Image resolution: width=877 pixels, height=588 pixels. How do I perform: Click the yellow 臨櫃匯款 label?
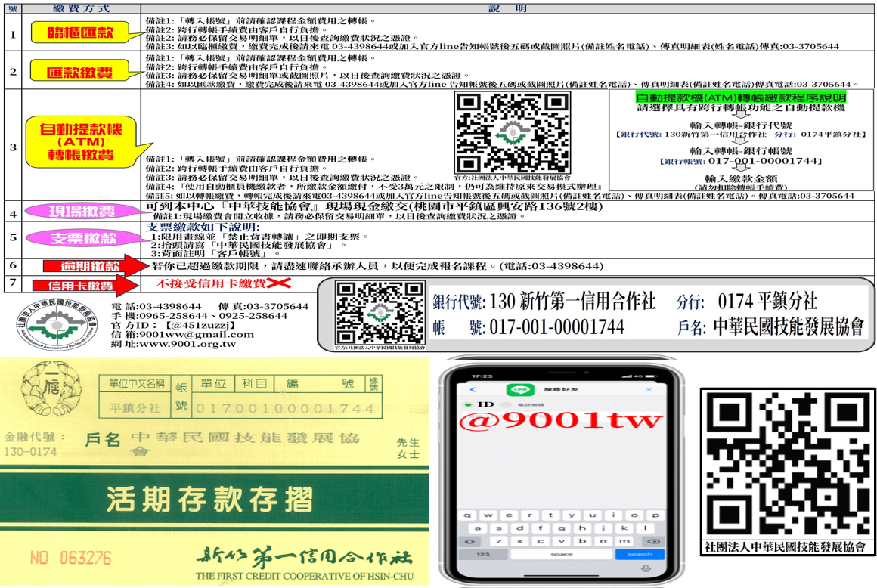coord(80,32)
